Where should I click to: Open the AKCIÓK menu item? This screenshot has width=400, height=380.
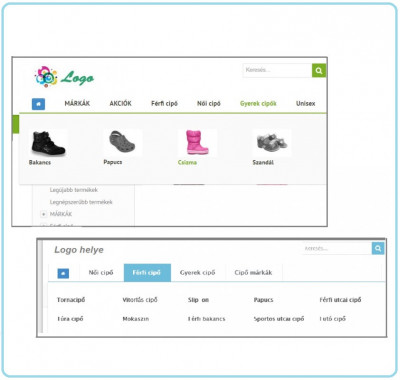point(120,103)
